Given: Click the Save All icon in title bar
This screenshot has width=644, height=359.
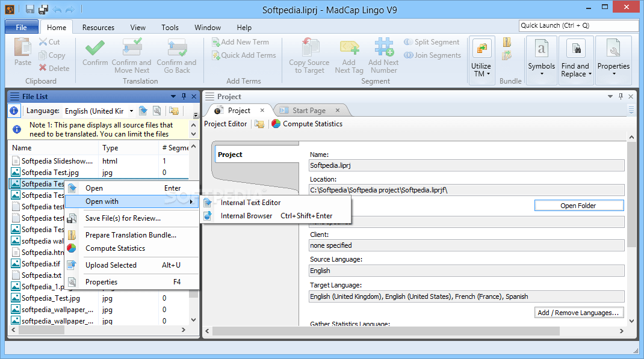Looking at the screenshot, I should pos(43,9).
